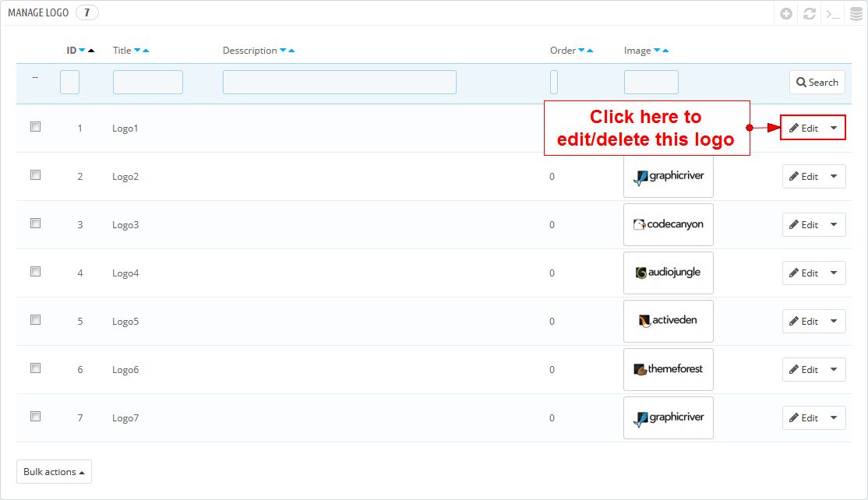
Task: Sort ID column descending with down arrow
Action: 82,51
